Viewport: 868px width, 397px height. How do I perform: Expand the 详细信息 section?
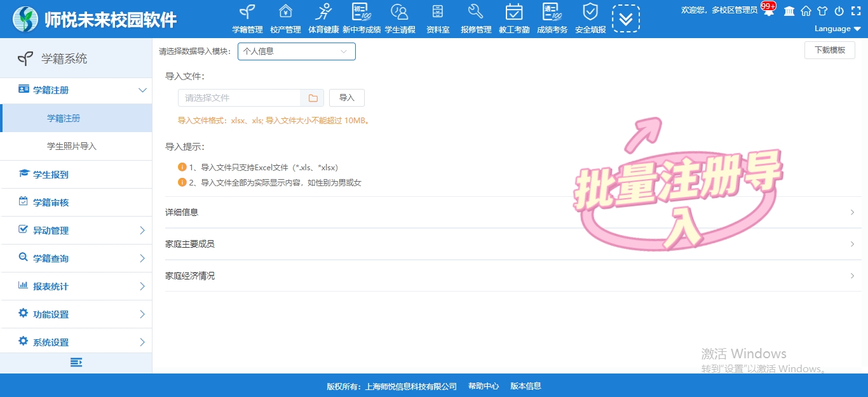click(510, 212)
